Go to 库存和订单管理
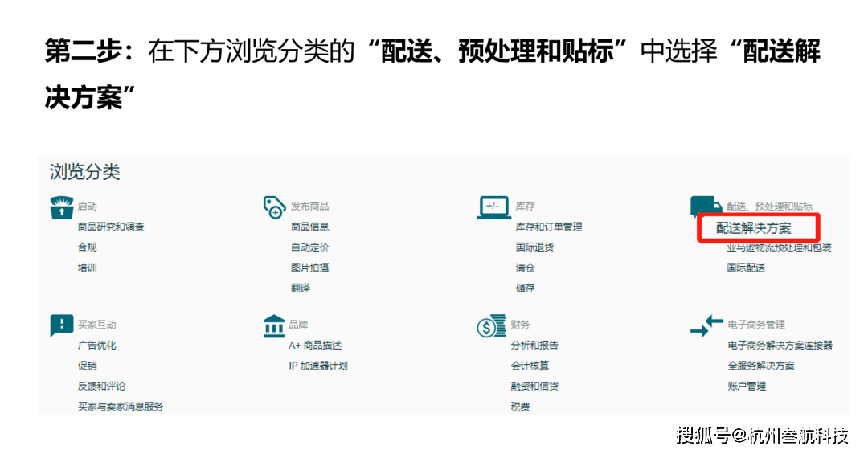This screenshot has width=868, height=454. tap(548, 227)
